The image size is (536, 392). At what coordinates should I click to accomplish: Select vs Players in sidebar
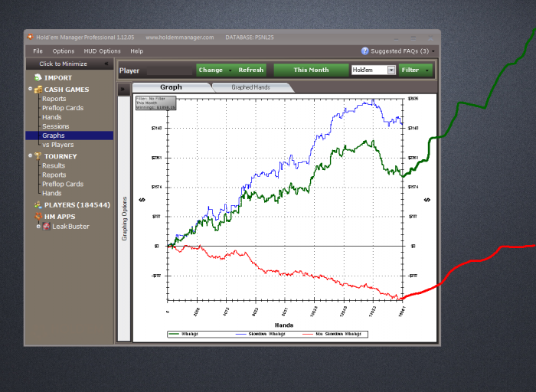[x=57, y=145]
